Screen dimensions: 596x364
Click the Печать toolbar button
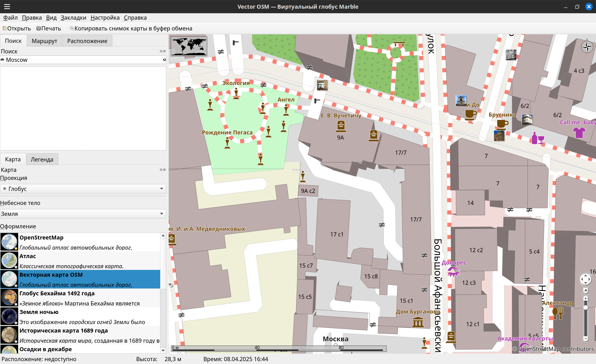pos(49,28)
